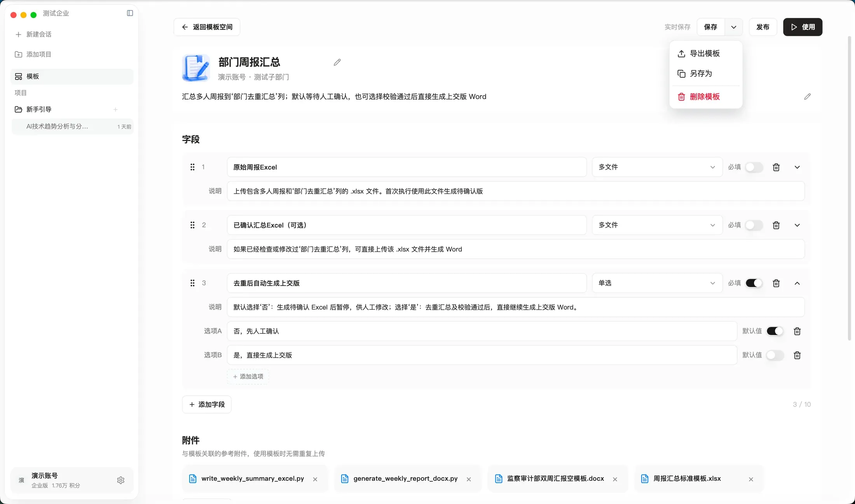Remove attachment 监察审计部双周汇报空模板.docx
This screenshot has width=855, height=504.
click(x=615, y=479)
